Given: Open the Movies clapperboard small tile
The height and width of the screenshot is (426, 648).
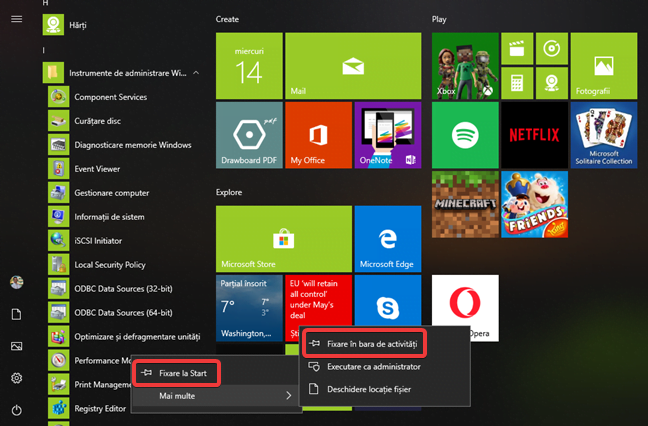Looking at the screenshot, I should point(517,49).
